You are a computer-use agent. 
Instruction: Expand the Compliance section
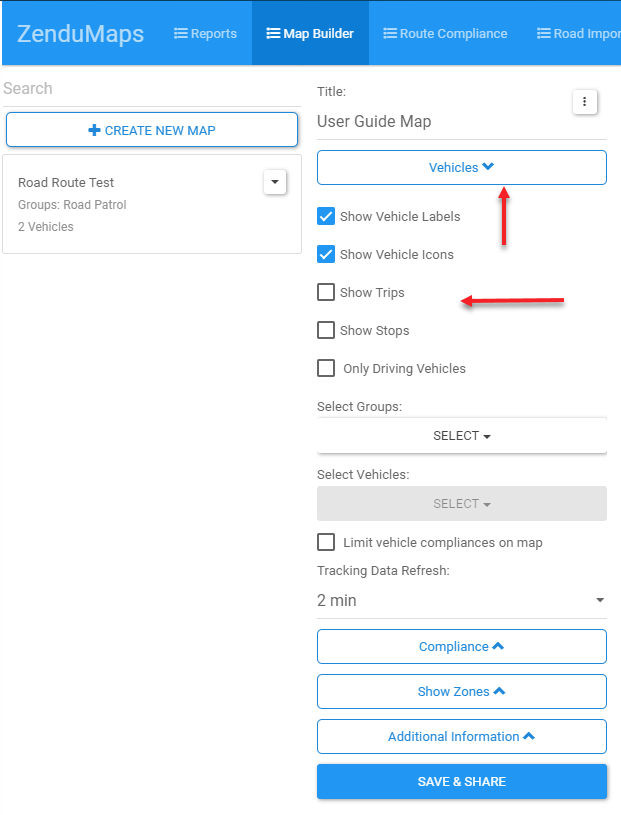point(462,646)
